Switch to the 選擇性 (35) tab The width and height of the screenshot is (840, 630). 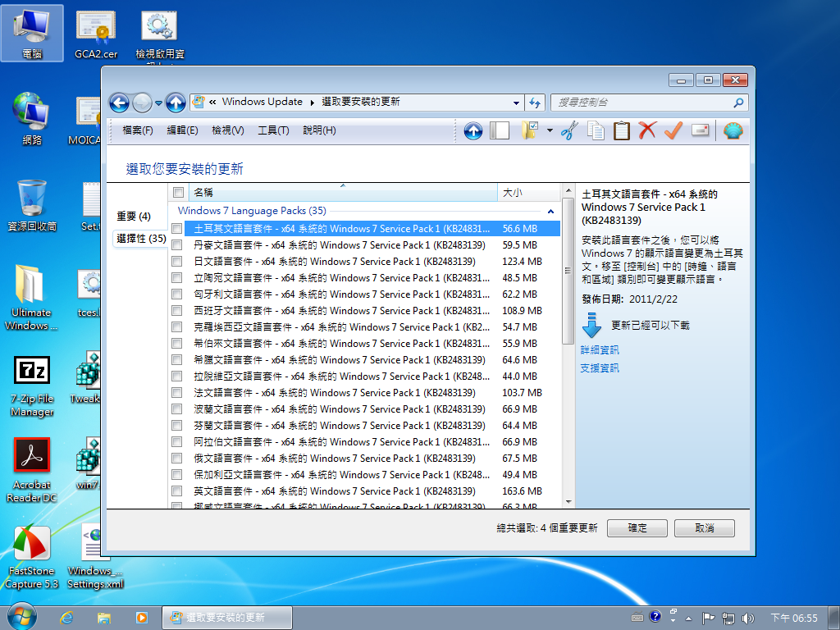[141, 239]
